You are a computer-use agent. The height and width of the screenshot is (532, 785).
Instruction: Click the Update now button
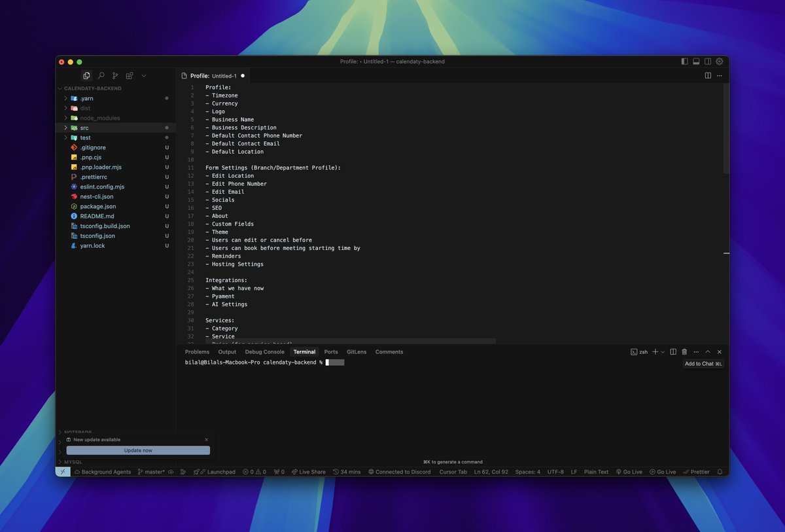tap(138, 450)
